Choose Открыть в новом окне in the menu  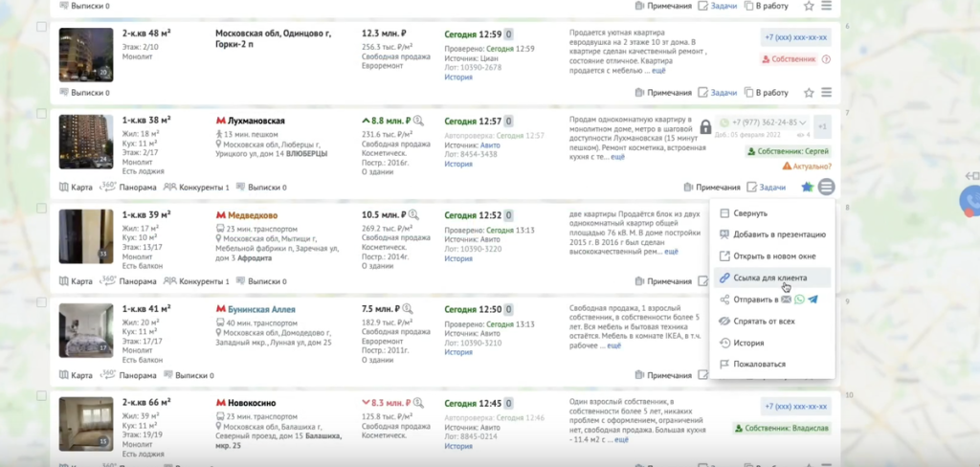(x=772, y=256)
